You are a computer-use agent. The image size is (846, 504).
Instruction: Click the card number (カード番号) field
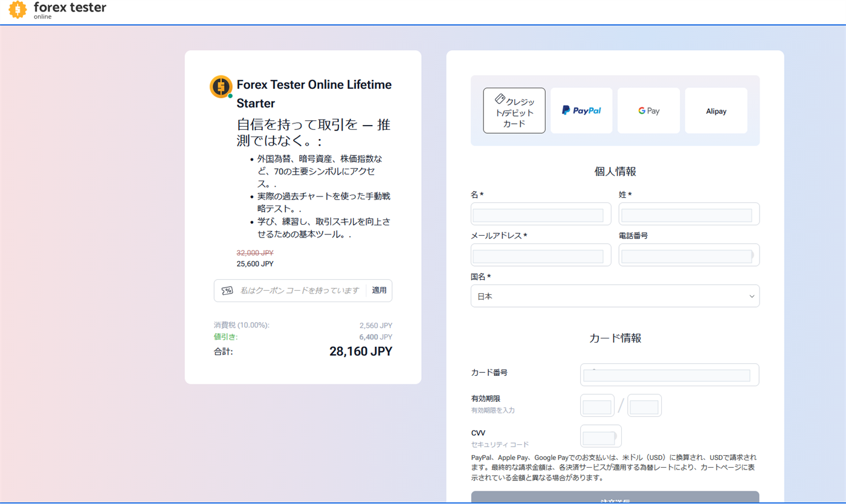[x=670, y=375]
